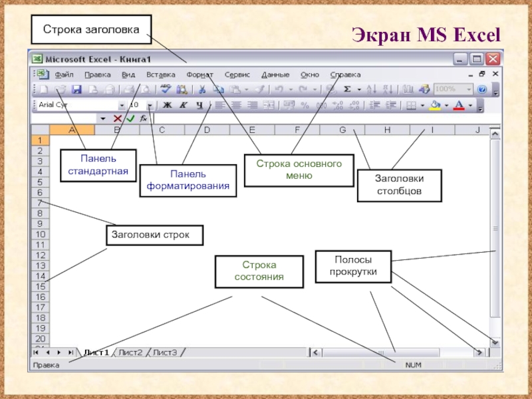Image resolution: width=532 pixels, height=399 pixels.
Task: Click the blue Help question mark icon
Action: [x=482, y=89]
